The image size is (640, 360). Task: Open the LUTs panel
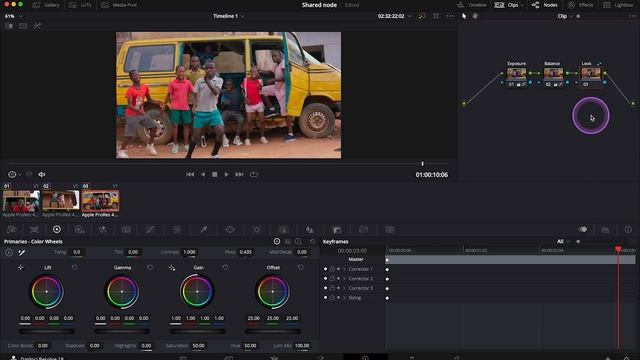click(80, 5)
